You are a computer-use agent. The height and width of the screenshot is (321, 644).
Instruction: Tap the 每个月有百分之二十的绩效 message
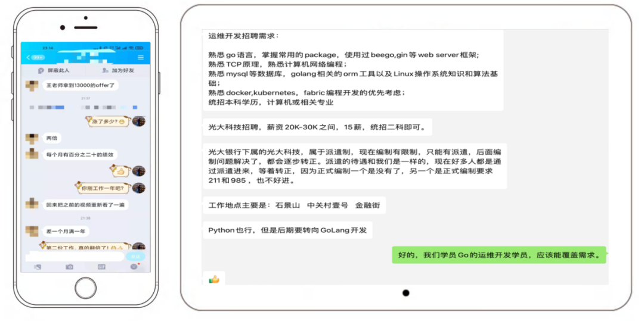80,154
